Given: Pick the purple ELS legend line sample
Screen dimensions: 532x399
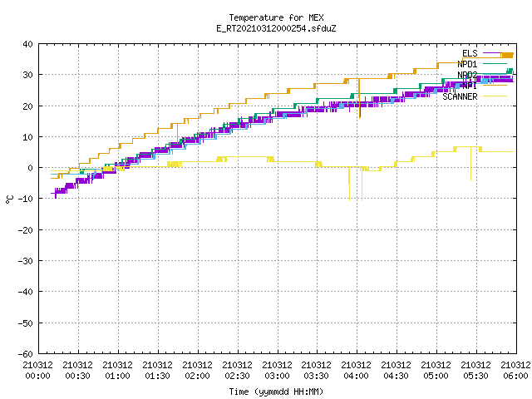Looking at the screenshot, I should point(495,53).
